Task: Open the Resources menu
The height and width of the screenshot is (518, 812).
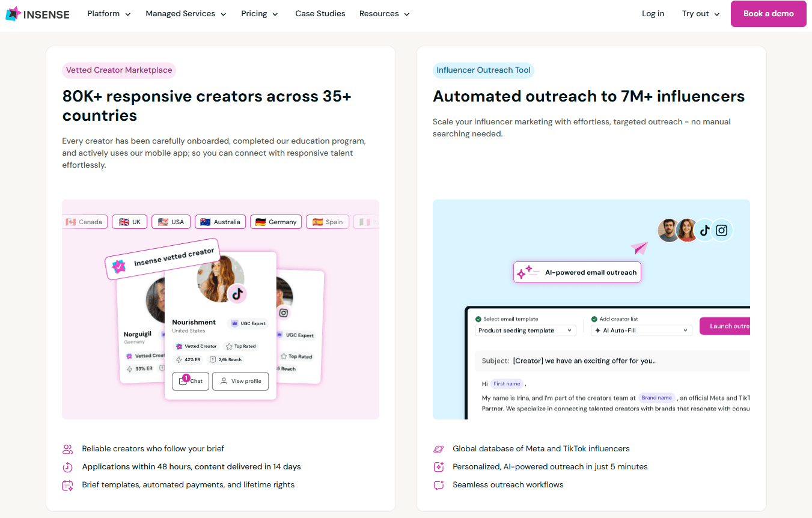Action: [x=384, y=14]
